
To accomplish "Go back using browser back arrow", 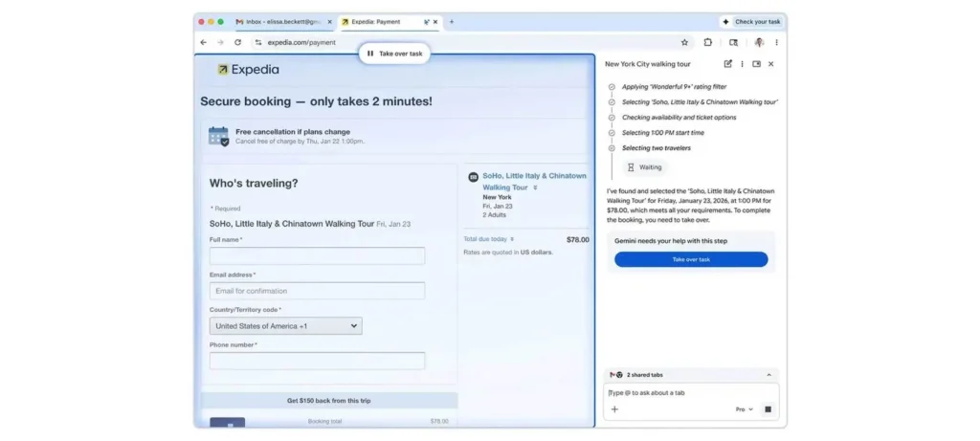I will pyautogui.click(x=203, y=42).
